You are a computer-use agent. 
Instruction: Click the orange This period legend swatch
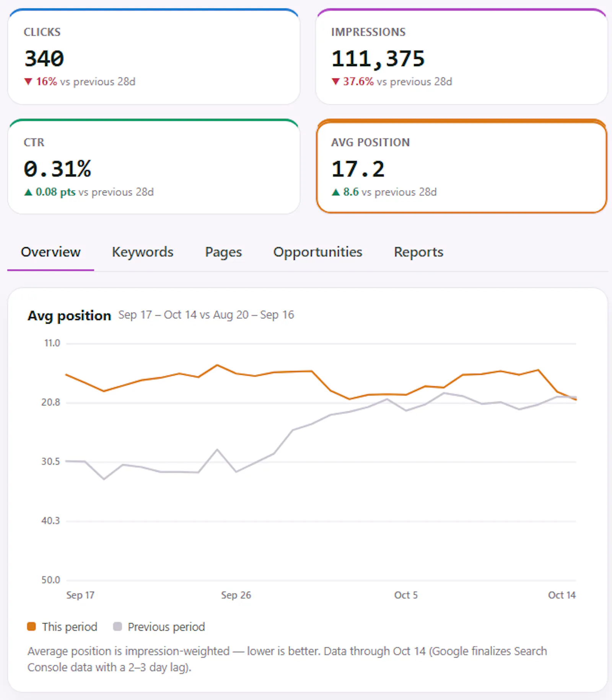(x=31, y=626)
